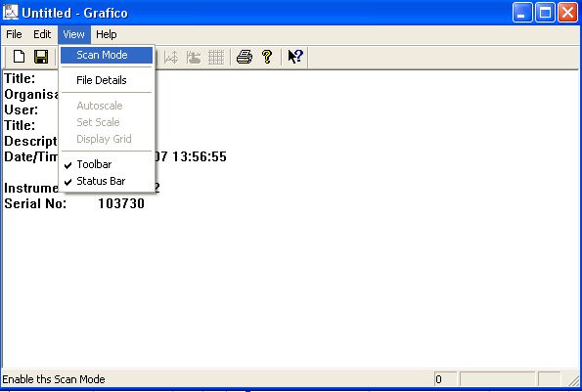
Task: Click the status bar pane showing 0
Action: 445,379
